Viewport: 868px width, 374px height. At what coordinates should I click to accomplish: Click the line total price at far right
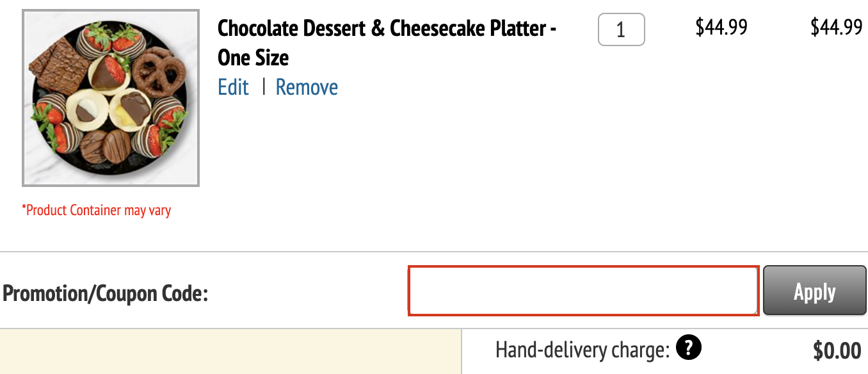(836, 28)
